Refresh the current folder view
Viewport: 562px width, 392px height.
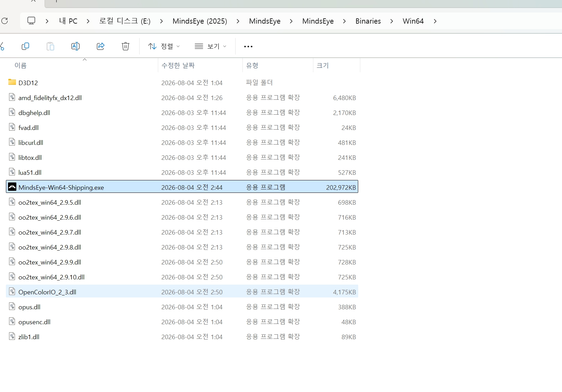(5, 21)
